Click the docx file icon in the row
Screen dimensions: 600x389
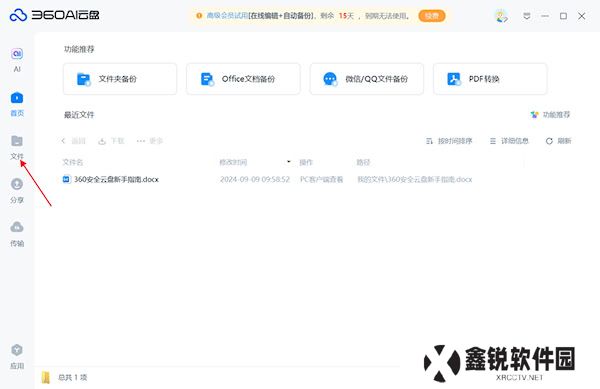[x=67, y=179]
